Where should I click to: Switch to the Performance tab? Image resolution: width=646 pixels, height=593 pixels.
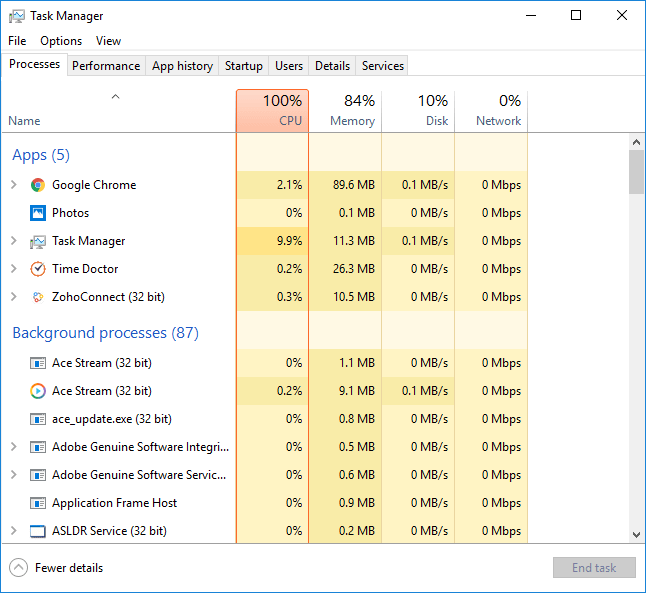pos(106,66)
